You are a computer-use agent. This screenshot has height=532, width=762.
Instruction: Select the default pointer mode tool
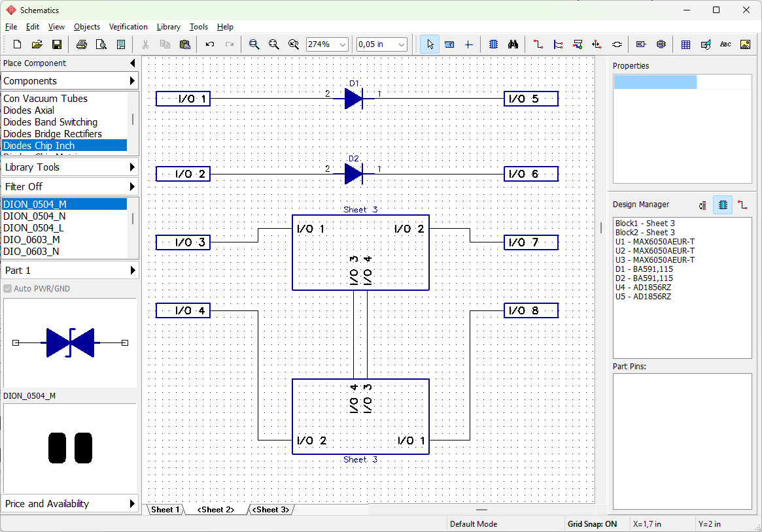(x=430, y=44)
